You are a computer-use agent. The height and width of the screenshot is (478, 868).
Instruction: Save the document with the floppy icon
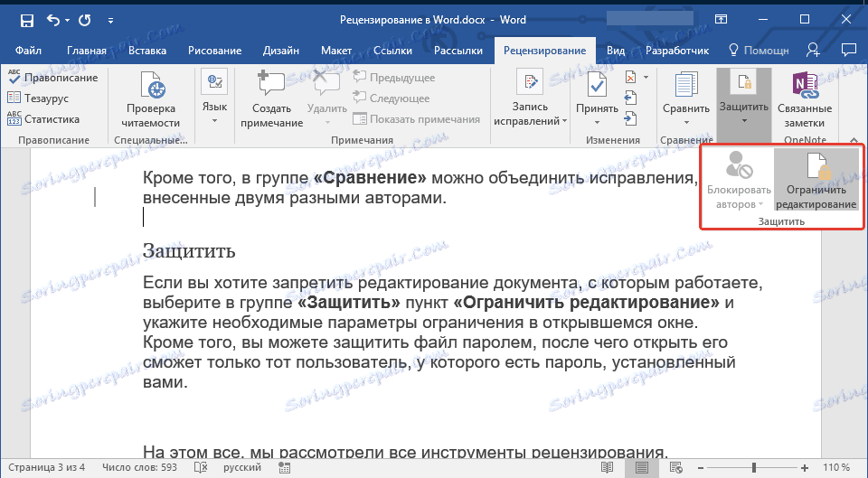pos(26,21)
